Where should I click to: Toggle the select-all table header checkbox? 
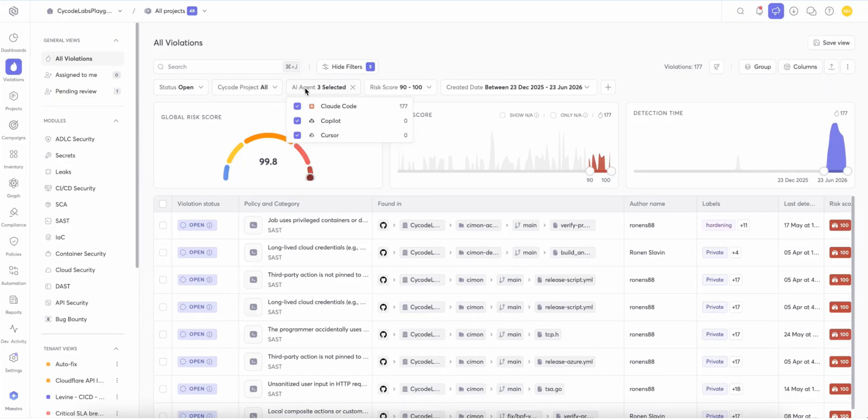tap(163, 204)
